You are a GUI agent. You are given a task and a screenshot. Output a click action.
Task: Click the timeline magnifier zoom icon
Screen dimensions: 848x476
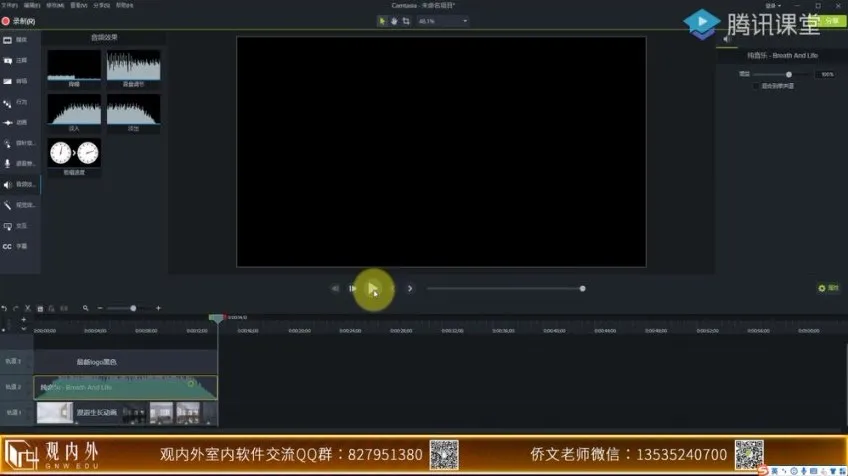click(x=85, y=308)
